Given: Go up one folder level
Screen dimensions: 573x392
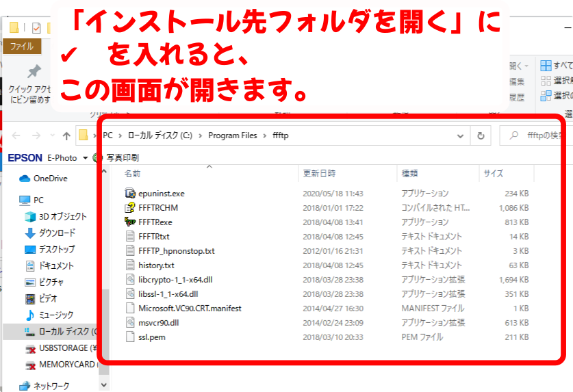Looking at the screenshot, I should 66,136.
